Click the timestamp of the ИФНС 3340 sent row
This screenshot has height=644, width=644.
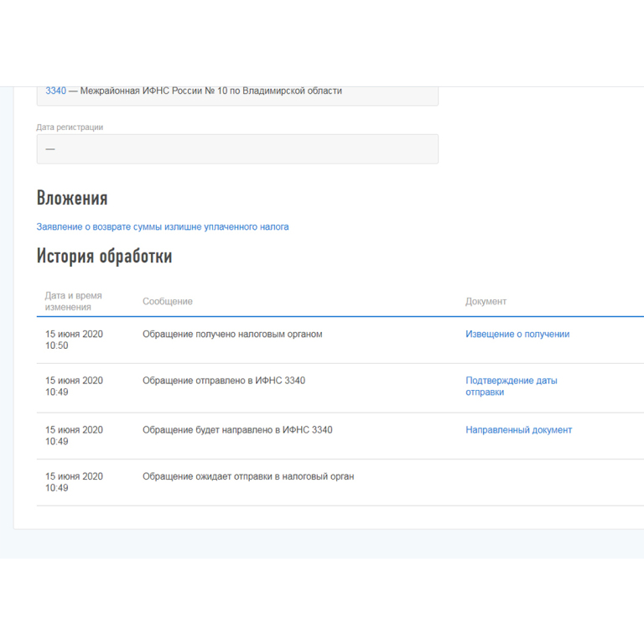[x=74, y=386]
